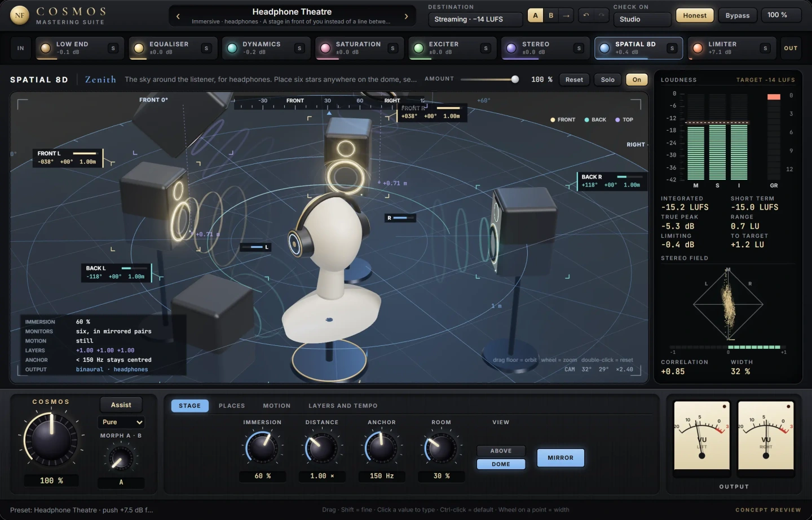Select the A comparison slot

pos(536,16)
